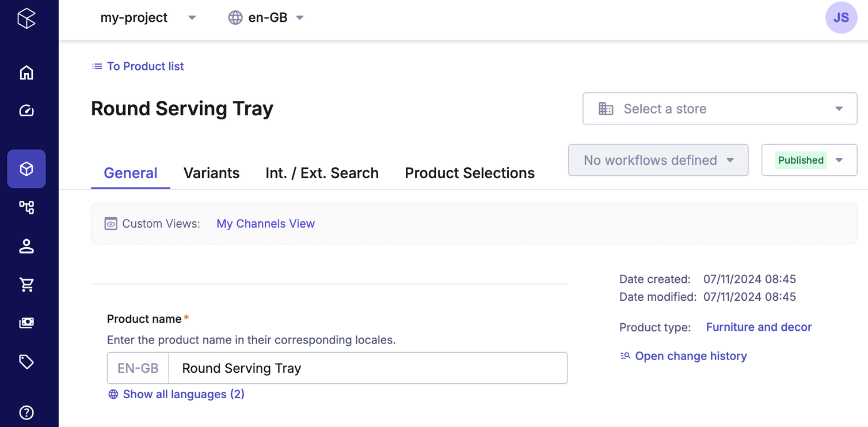The image size is (868, 427).
Task: Open the change history link
Action: pyautogui.click(x=691, y=356)
